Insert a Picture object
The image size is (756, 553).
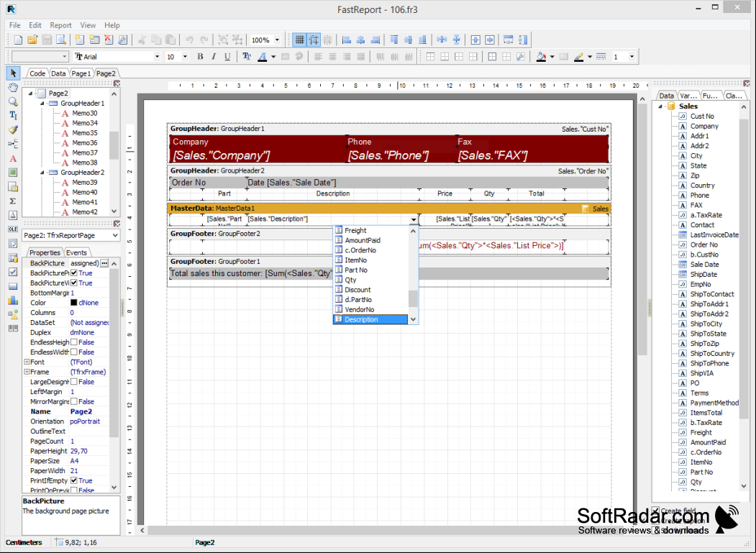(x=13, y=173)
